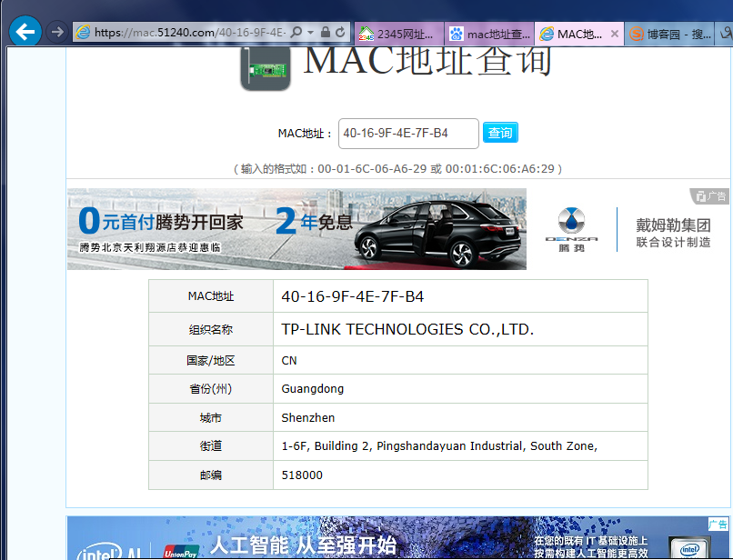Switch to the mac地址查 Baidu tab
The image size is (733, 560).
tap(489, 34)
